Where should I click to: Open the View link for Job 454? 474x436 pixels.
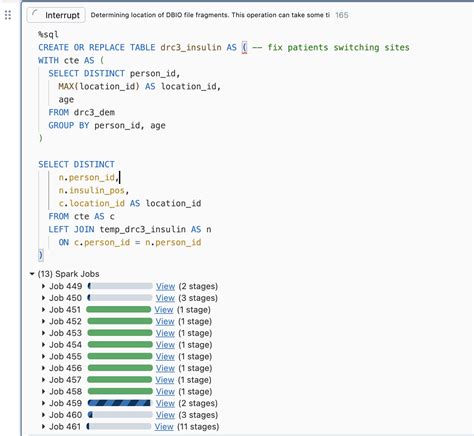pos(165,344)
